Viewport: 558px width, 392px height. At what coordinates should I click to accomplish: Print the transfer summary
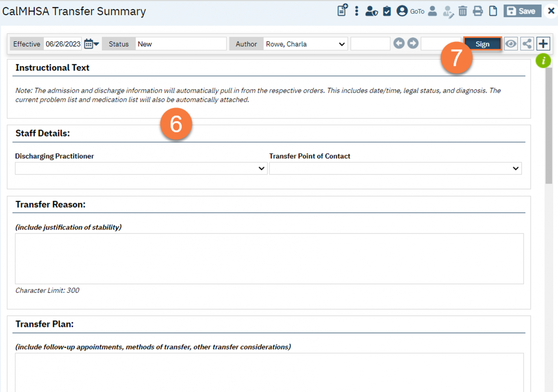point(478,11)
